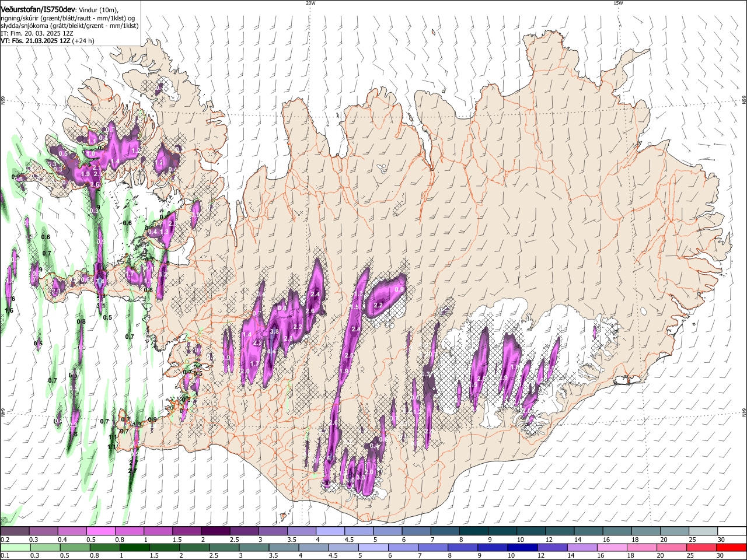This screenshot has width=747, height=560.
Task: Click the '20W' longitude label at top
Action: coord(310,3)
